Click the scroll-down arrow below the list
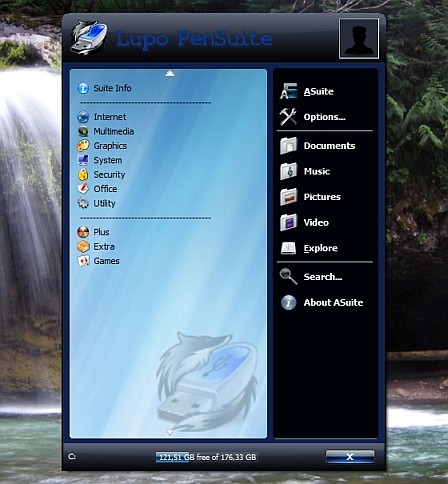 click(170, 433)
